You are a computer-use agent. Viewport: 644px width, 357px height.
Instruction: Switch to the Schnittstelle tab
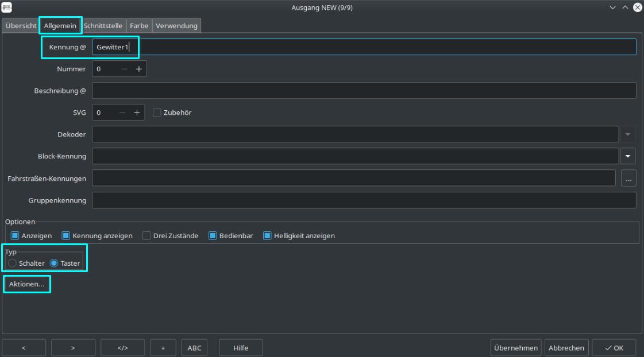103,26
